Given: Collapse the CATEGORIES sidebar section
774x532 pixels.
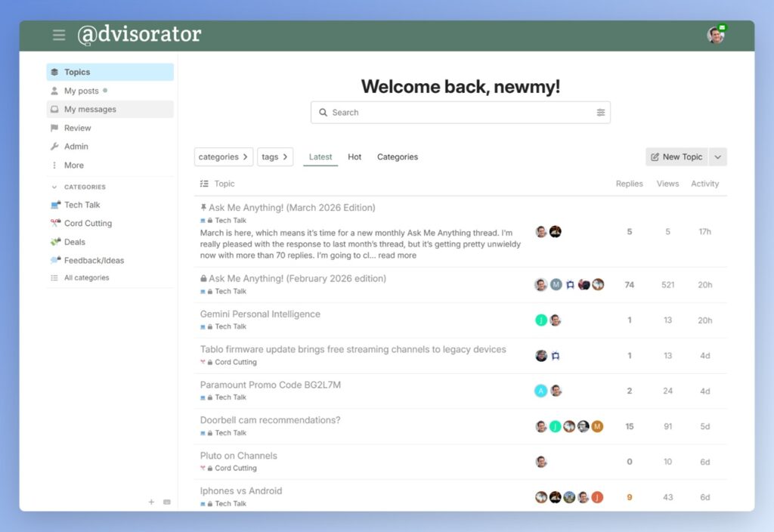Looking at the screenshot, I should coord(54,187).
